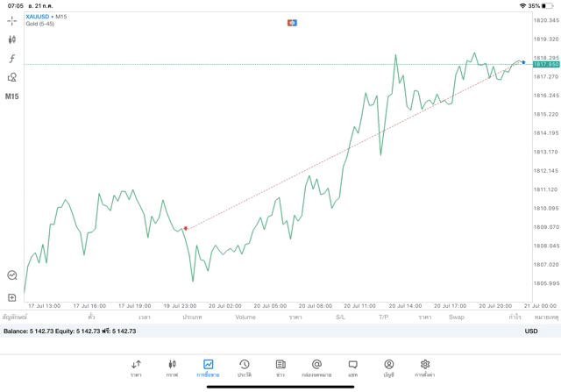561x392 pixels.
Task: Open the News tab icon
Action: coord(280,367)
